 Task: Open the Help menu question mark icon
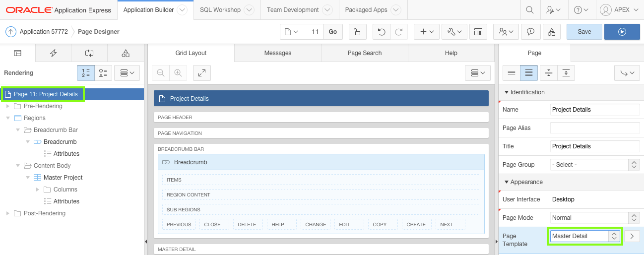(x=581, y=10)
